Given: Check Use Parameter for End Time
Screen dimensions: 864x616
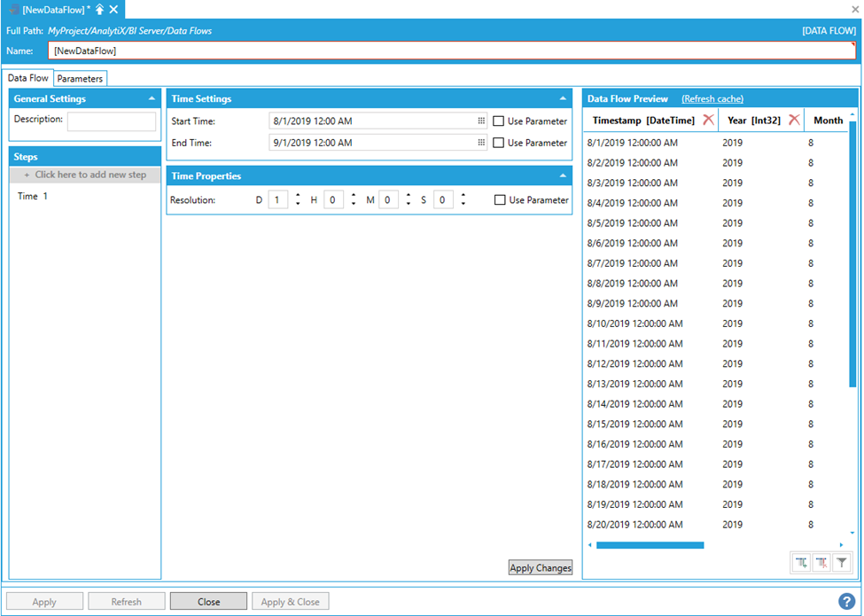Looking at the screenshot, I should point(499,143).
